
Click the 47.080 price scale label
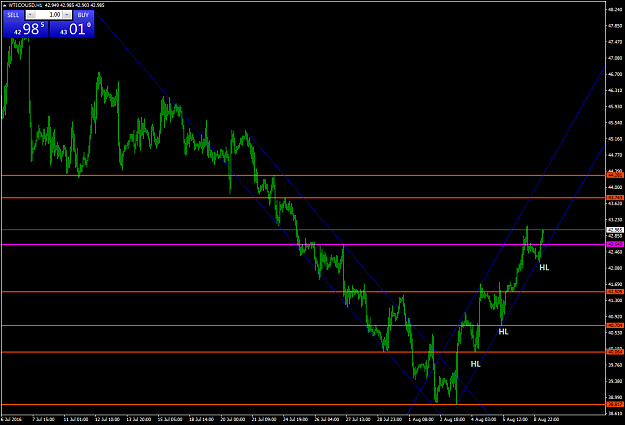coord(615,58)
